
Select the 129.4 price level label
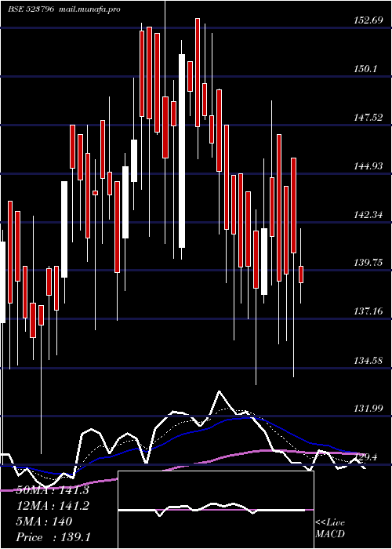click(365, 457)
